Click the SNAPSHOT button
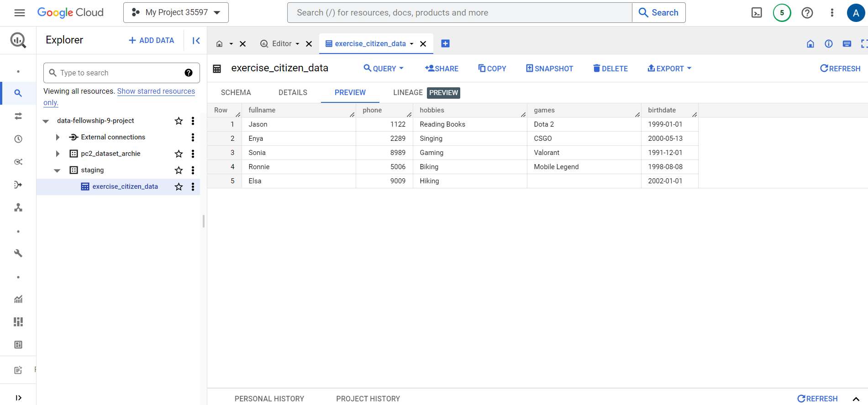This screenshot has height=405, width=868. (x=549, y=69)
